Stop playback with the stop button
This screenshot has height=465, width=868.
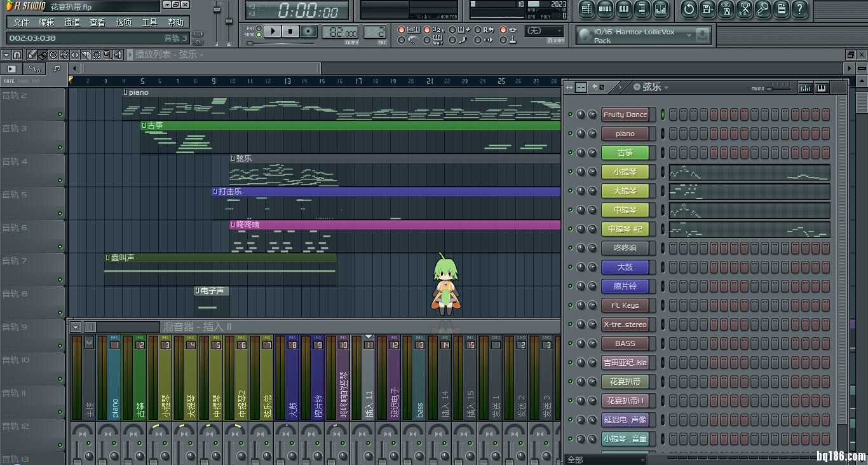290,31
